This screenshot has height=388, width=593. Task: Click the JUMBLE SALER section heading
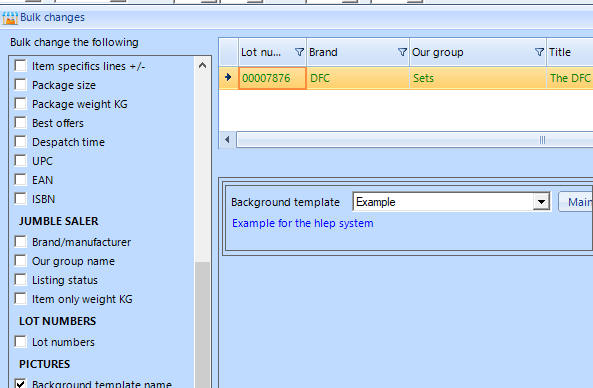click(59, 221)
